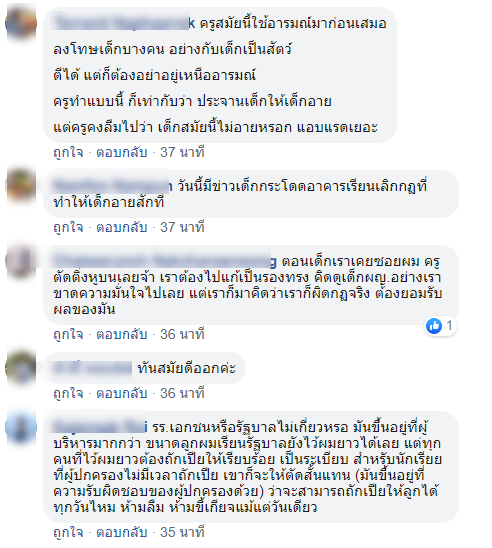Open the 36 นาที timestamp under the haircut comment

(182, 334)
